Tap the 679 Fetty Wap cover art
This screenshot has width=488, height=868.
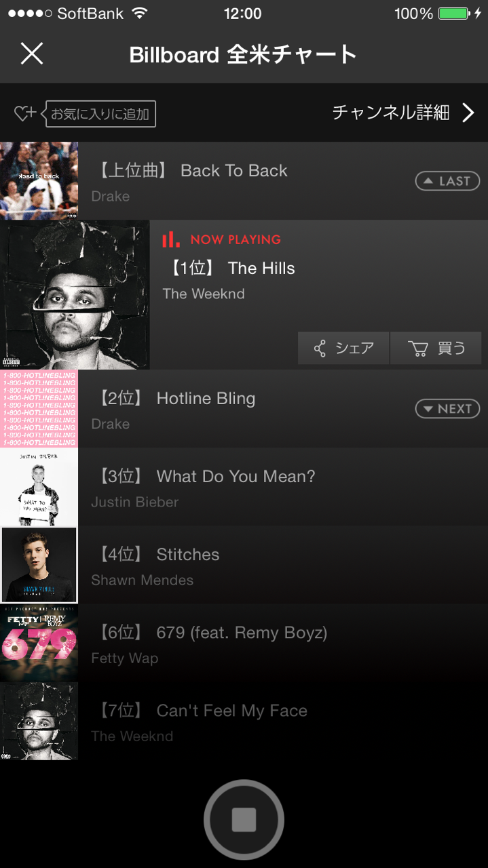(x=39, y=643)
